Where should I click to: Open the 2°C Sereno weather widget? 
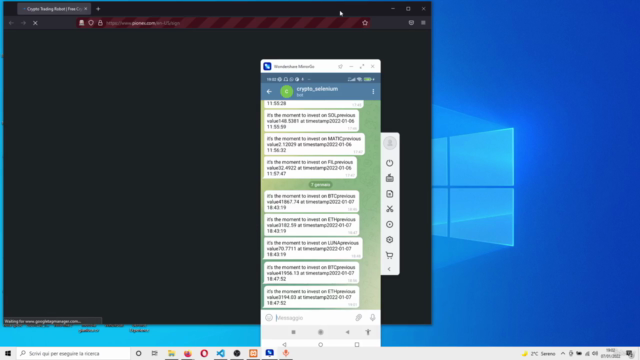(x=538, y=353)
